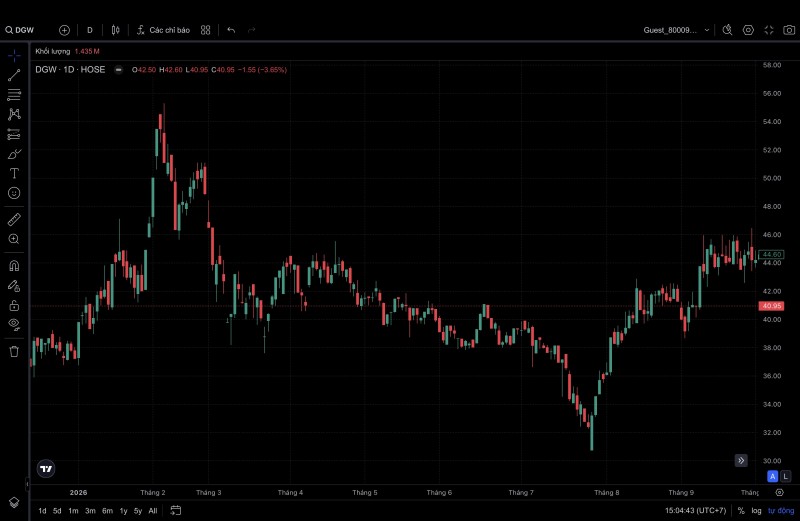Screen dimensions: 800x521
Task: Select the zoom in tool
Action: click(x=14, y=239)
